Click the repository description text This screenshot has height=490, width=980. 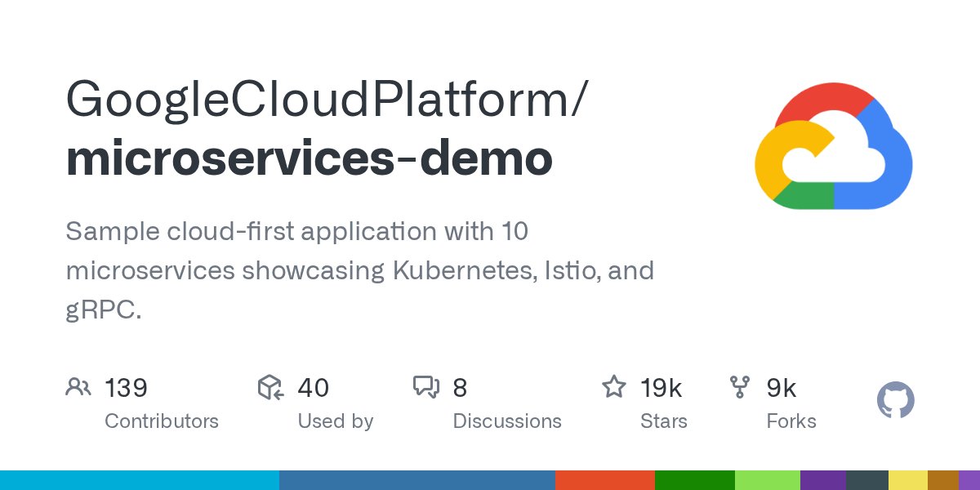click(359, 270)
